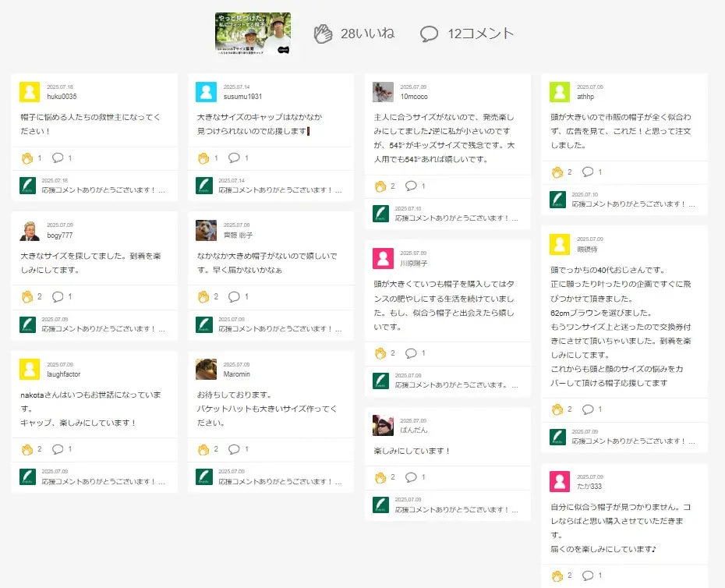Click the clap icon beside 28いいね
725x588 pixels.
pos(323,34)
